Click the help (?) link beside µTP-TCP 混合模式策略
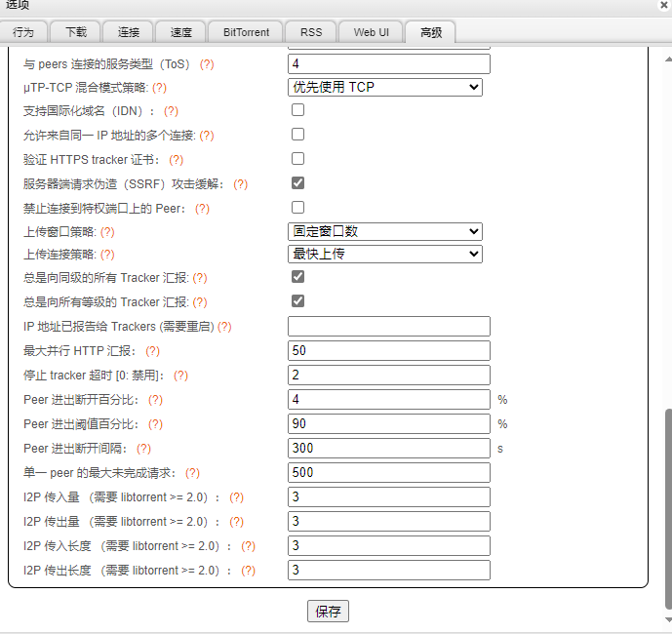This screenshot has width=672, height=634. click(159, 88)
